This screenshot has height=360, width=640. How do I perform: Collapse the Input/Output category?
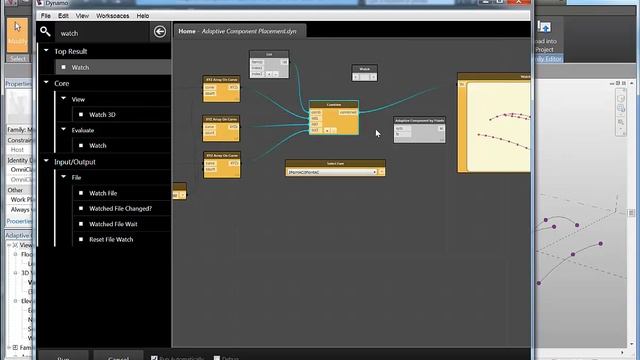46,161
